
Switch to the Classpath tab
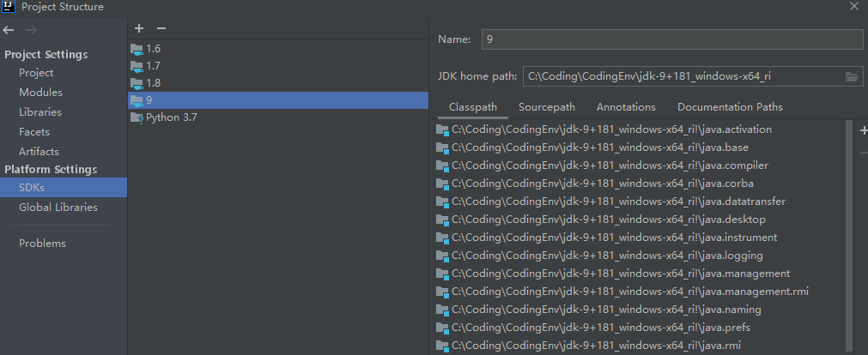pyautogui.click(x=473, y=107)
